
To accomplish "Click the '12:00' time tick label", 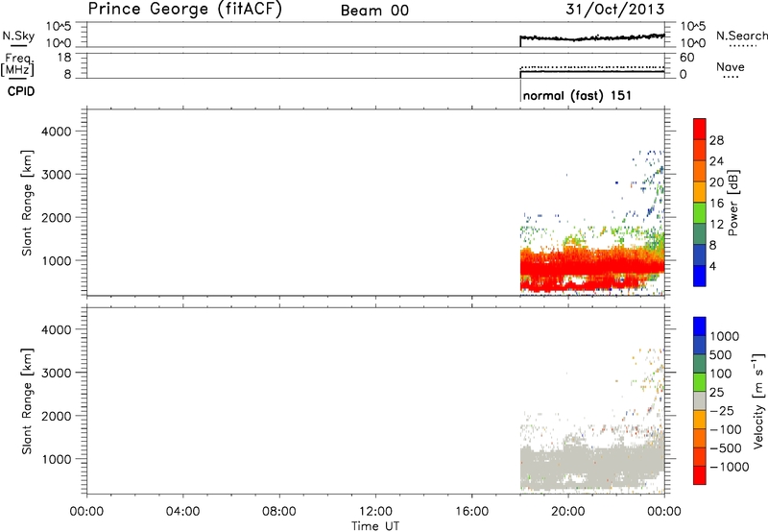I will click(375, 512).
